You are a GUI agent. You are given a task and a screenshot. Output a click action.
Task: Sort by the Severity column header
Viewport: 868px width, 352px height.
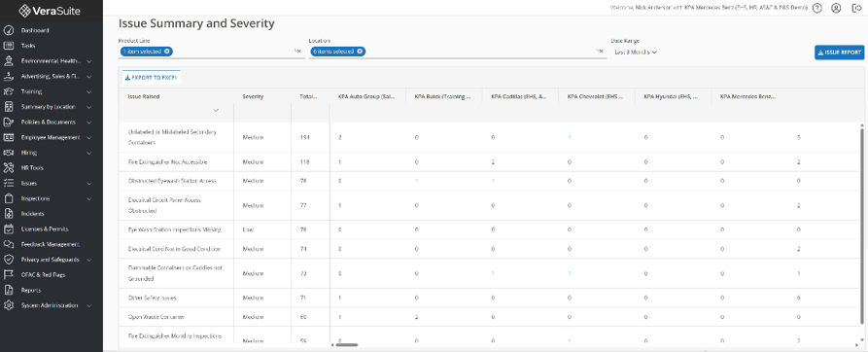[253, 96]
